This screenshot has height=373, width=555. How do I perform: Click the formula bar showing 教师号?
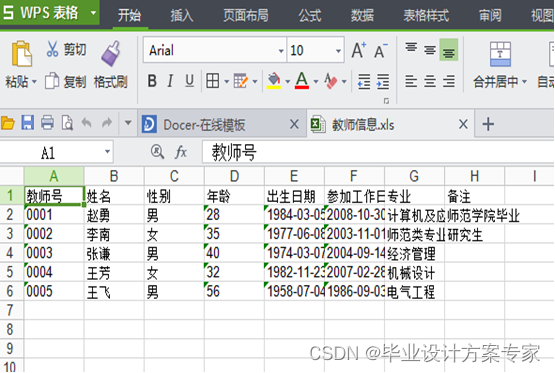pos(378,152)
